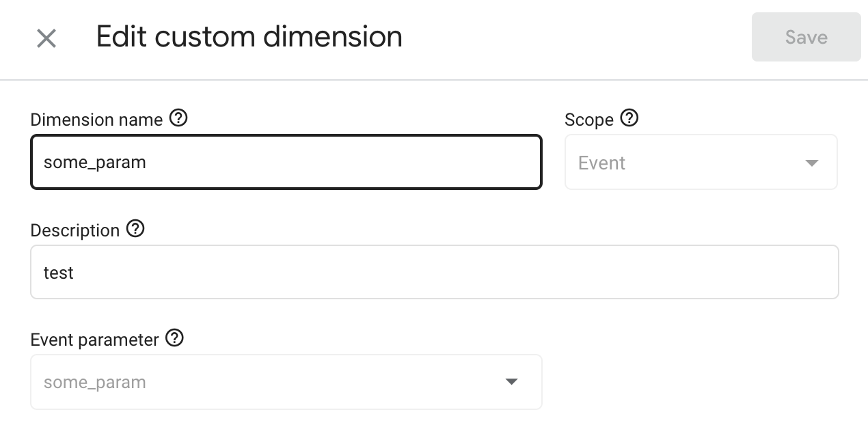Click the question mark next to Dimension name
Screen dimensions: 868x425
(x=178, y=118)
